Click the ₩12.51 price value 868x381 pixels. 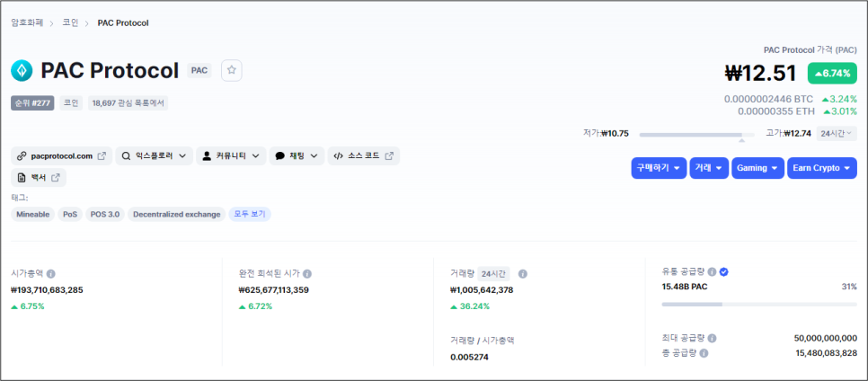tap(760, 73)
